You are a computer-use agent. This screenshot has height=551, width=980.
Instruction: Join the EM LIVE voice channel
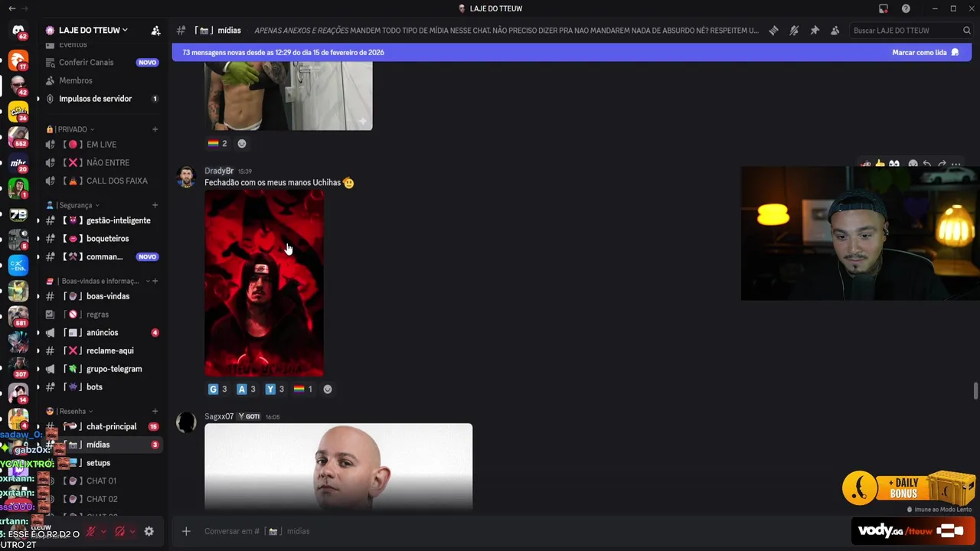(103, 145)
